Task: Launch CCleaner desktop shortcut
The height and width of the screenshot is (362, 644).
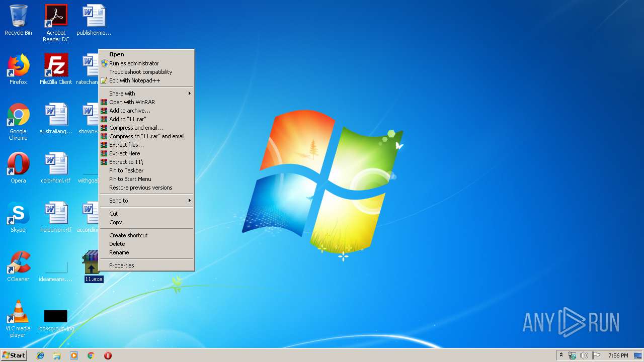Action: [18, 266]
